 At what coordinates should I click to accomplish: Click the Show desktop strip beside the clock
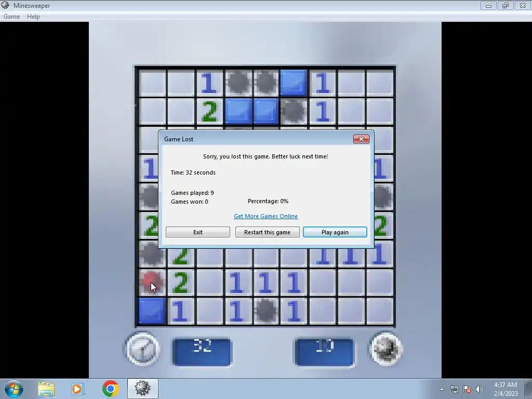(528, 389)
